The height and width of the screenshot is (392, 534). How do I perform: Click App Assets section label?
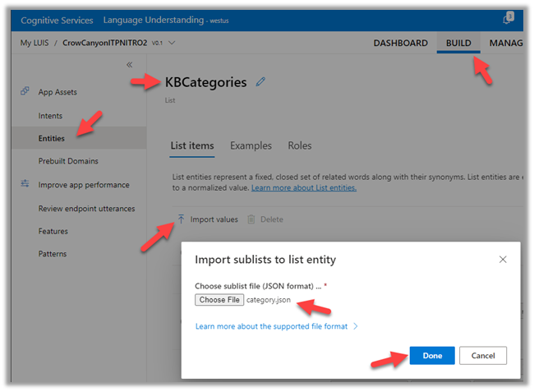58,92
